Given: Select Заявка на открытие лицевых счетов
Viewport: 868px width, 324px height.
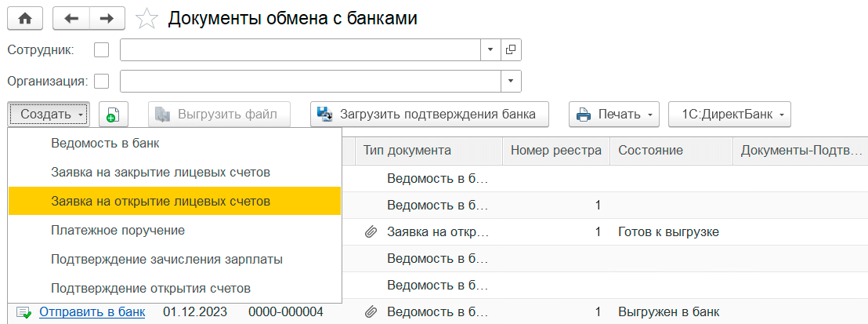Looking at the screenshot, I should 161,201.
